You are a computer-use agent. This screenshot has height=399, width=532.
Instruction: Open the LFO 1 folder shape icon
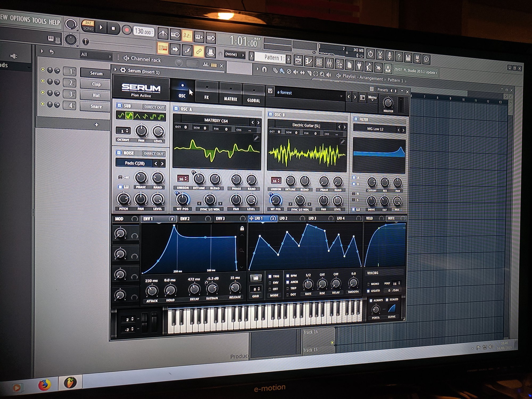pyautogui.click(x=256, y=278)
